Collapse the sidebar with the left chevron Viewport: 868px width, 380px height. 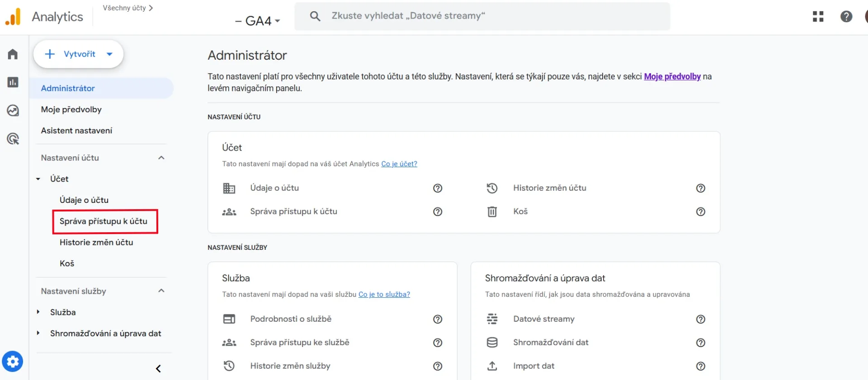click(x=158, y=369)
